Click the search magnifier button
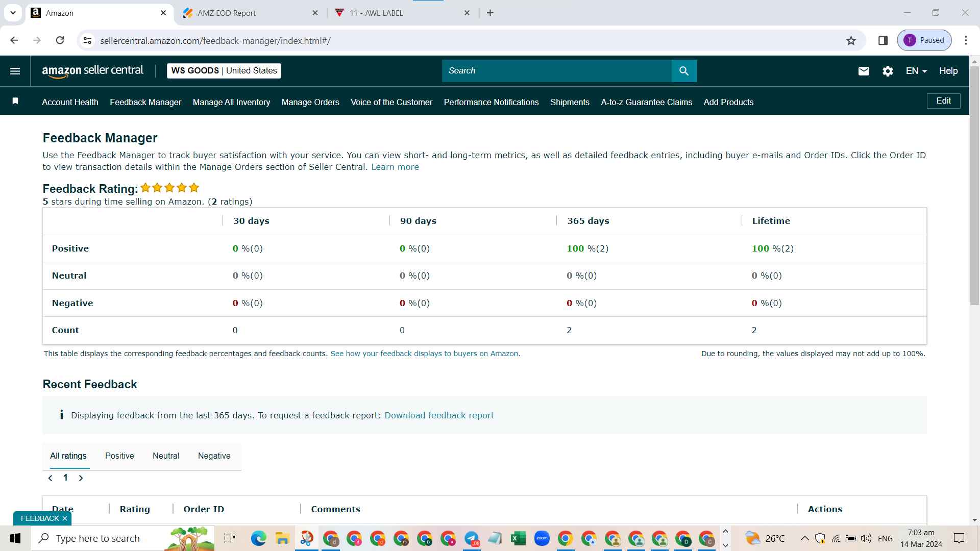This screenshot has height=551, width=980. tap(684, 71)
